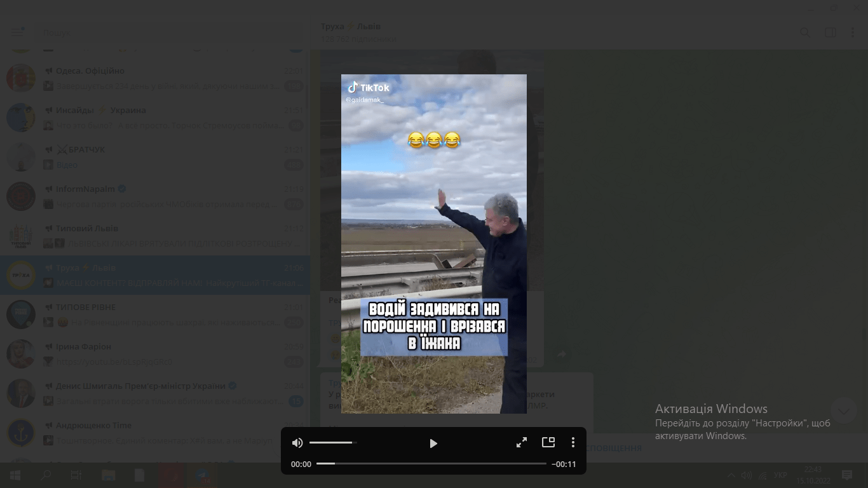This screenshot has width=868, height=488.
Task: Click the InformNapalm channel avatar
Action: click(21, 196)
